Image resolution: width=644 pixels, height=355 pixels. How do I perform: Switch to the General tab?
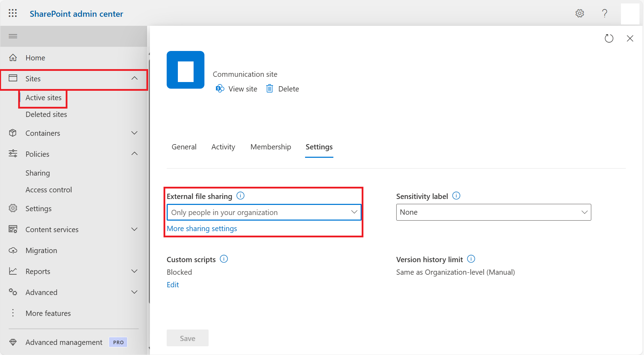pyautogui.click(x=184, y=147)
